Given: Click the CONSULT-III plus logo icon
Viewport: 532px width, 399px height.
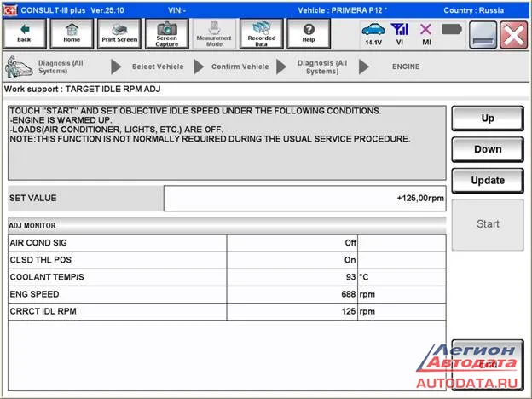Looking at the screenshot, I should coord(10,10).
